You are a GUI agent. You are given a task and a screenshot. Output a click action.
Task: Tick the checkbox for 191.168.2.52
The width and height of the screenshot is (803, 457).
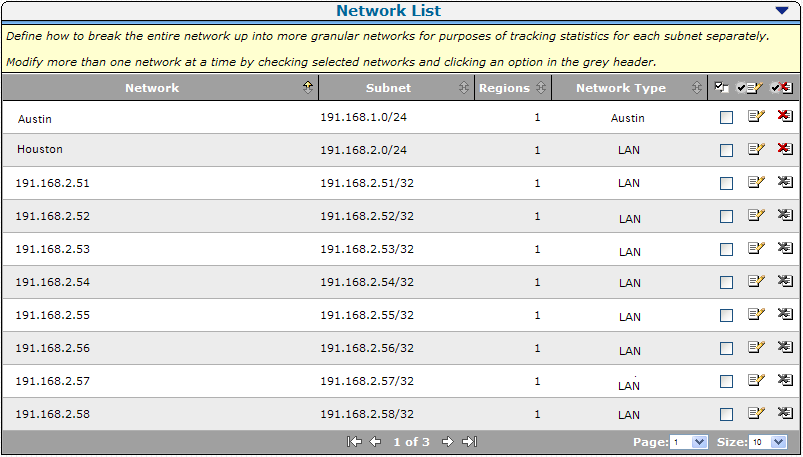[x=726, y=216]
